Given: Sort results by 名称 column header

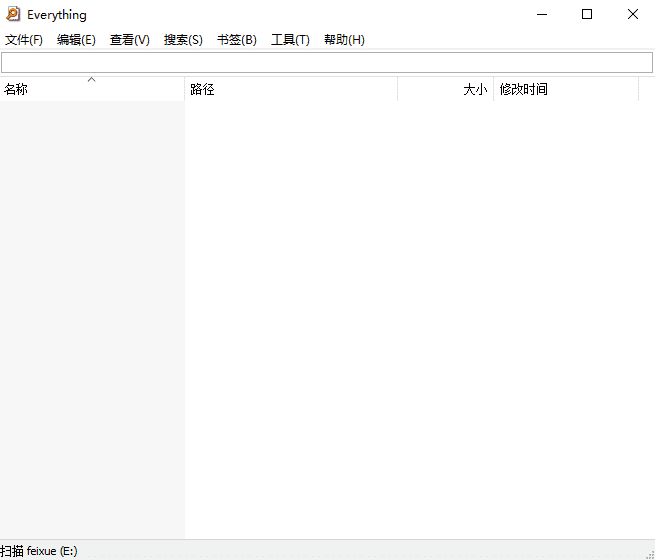Looking at the screenshot, I should tap(92, 89).
